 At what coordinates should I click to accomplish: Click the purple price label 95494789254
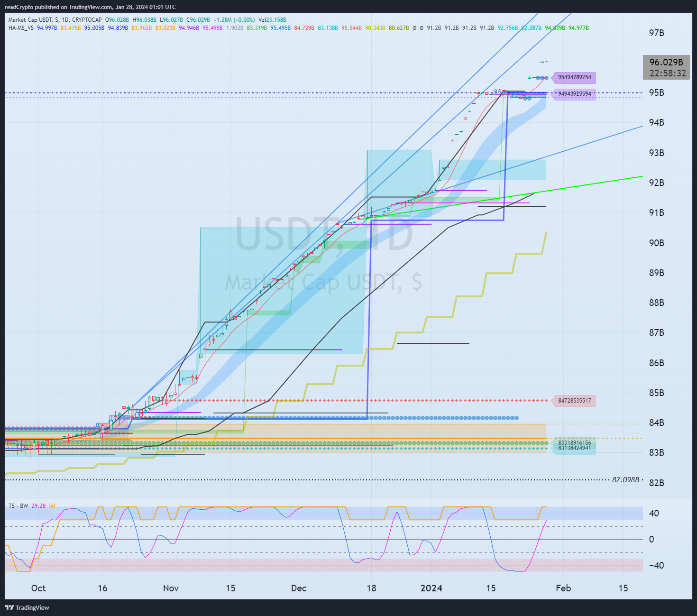(575, 77)
